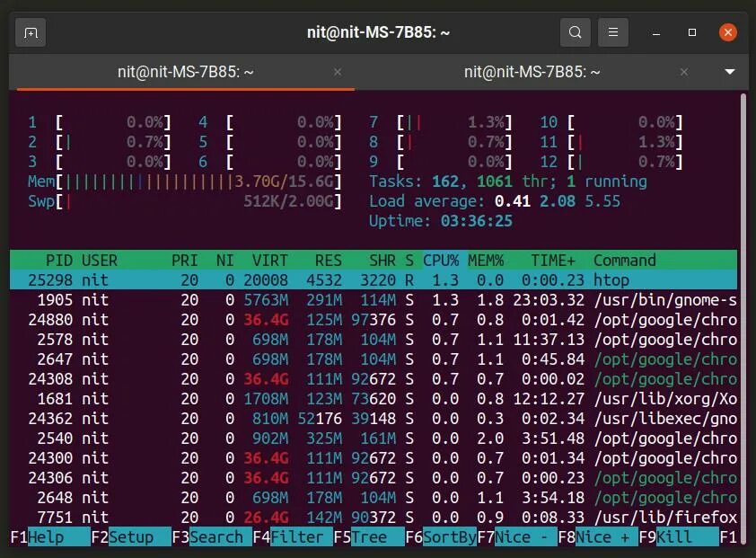Select process 2540 row
Screen dimensions: 756x558
click(x=374, y=438)
